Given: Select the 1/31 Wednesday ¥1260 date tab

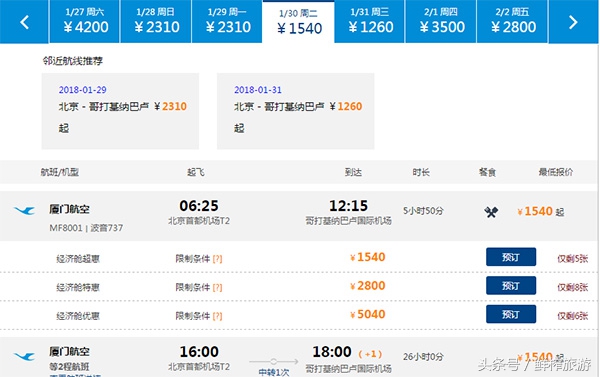Looking at the screenshot, I should click(x=370, y=21).
